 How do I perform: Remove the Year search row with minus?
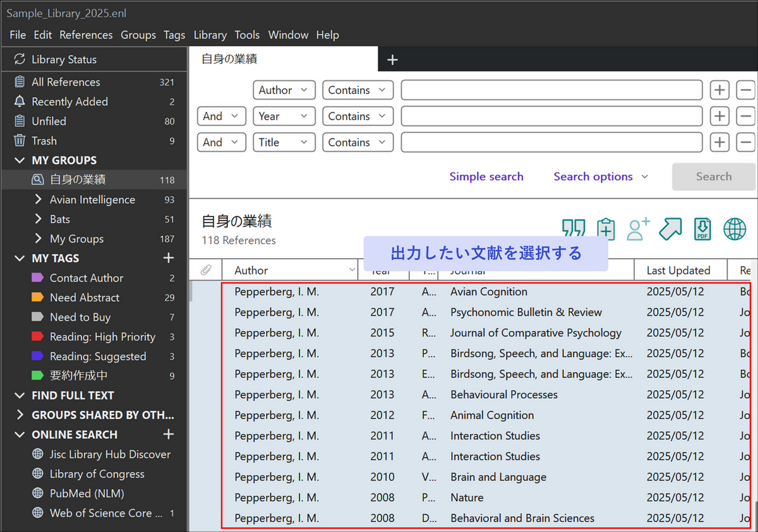[746, 116]
